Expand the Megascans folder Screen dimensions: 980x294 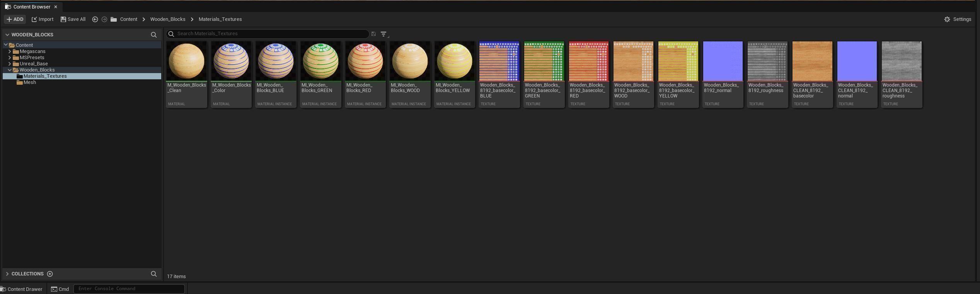(10, 51)
